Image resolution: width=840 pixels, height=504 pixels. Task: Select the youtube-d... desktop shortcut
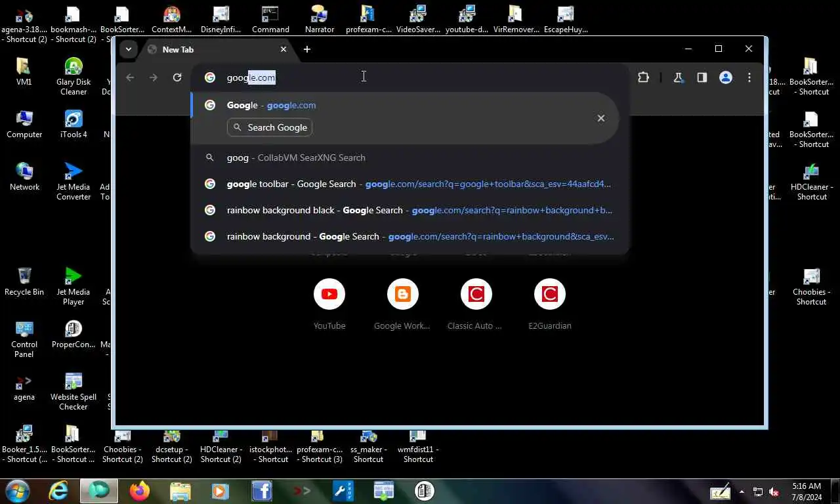click(467, 20)
